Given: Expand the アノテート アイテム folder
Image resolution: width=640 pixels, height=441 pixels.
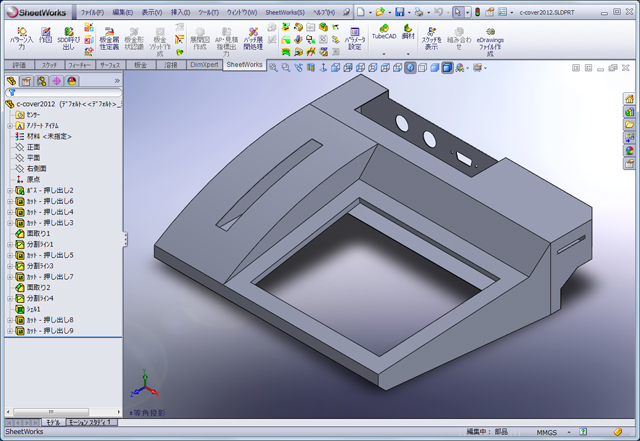Looking at the screenshot, I should (9, 125).
